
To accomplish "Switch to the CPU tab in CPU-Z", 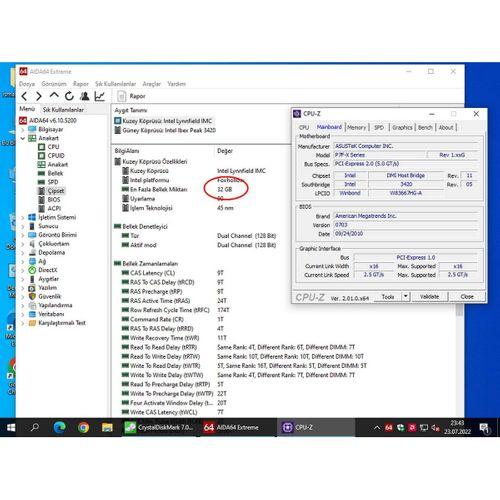I will coord(304,127).
